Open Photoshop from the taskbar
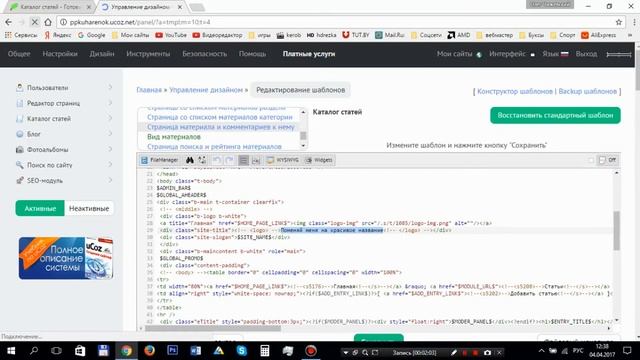 pos(173,351)
